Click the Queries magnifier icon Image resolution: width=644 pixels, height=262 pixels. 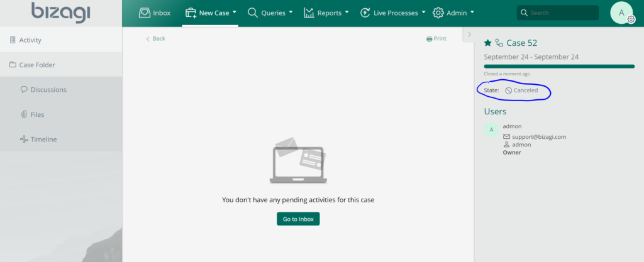253,13
